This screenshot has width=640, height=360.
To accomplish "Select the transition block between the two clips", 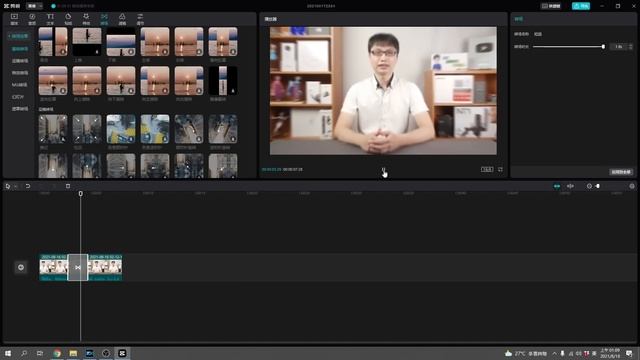I will tap(78, 267).
